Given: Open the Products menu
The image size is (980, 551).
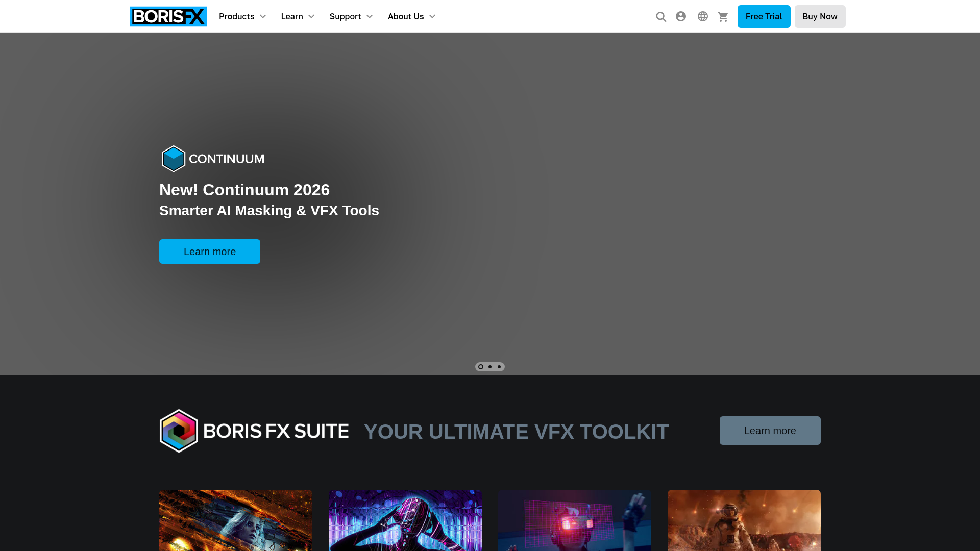Looking at the screenshot, I should 237,16.
